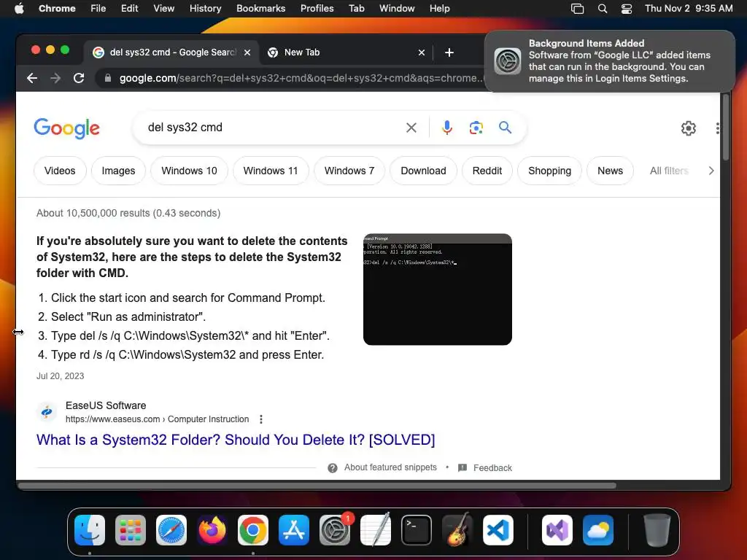Open the Bookmarks menu
Viewport: 747px width, 560px height.
click(260, 9)
